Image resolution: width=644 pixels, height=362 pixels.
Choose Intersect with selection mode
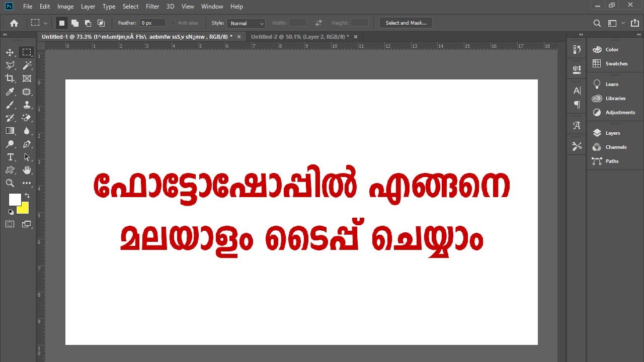[101, 23]
